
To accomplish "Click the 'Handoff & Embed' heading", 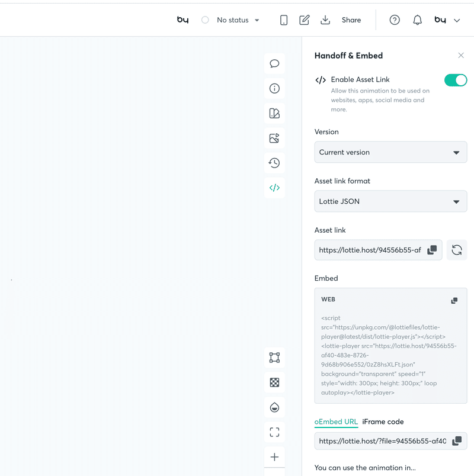I will (x=348, y=56).
